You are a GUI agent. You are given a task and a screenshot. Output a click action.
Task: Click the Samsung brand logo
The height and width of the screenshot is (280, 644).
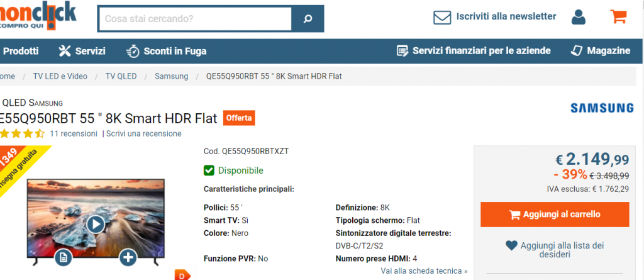click(602, 108)
